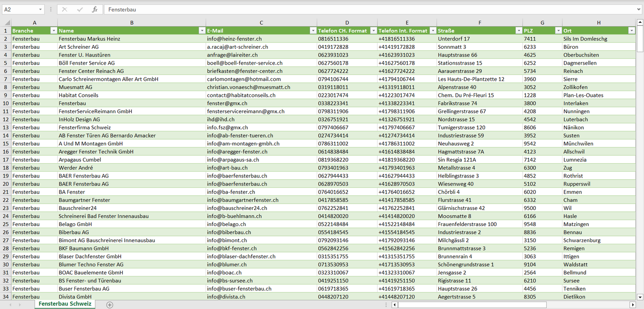Screen dimensions: 644x309
Task: Open the Branche column filter dropdown
Action: [53, 31]
